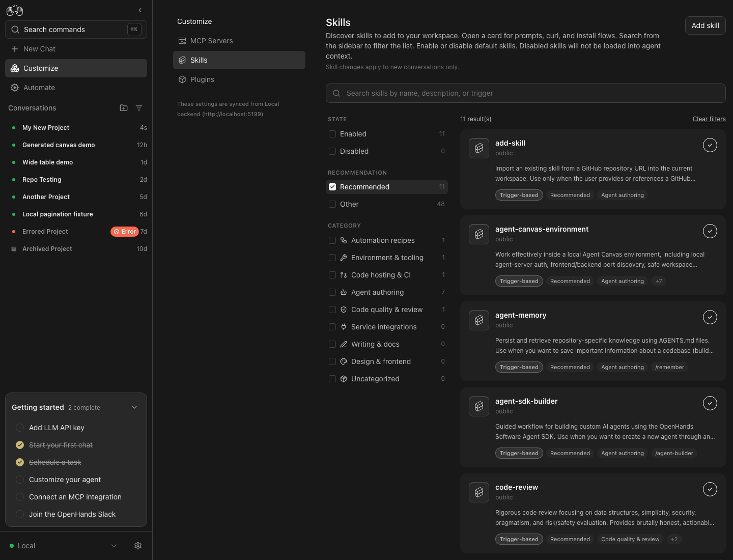This screenshot has width=733, height=560.
Task: Check the Other recommendation filter
Action: (332, 204)
